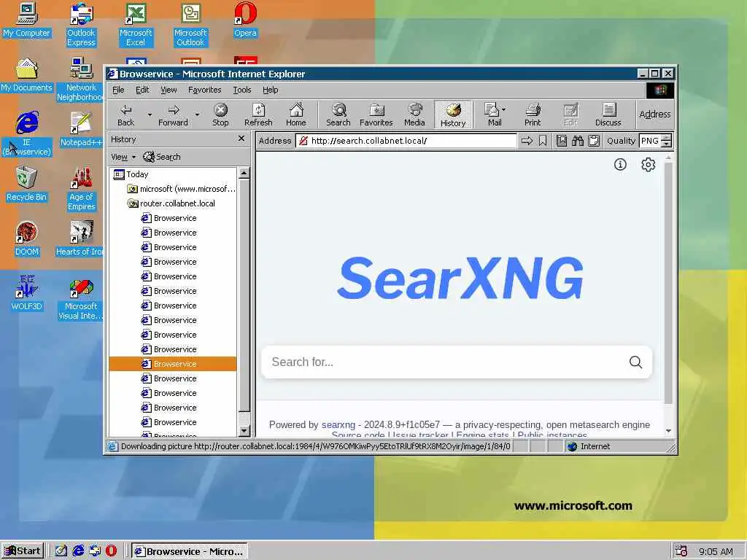The image size is (747, 560).
Task: Click the Search button in the History pane
Action: (162, 157)
